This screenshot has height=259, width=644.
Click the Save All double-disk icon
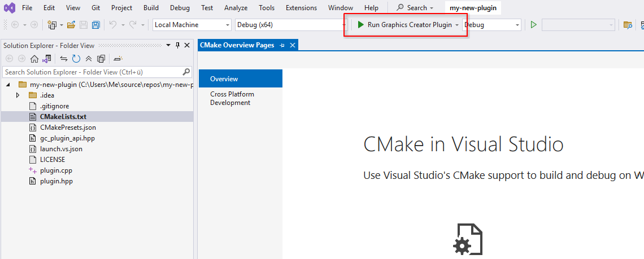(95, 25)
